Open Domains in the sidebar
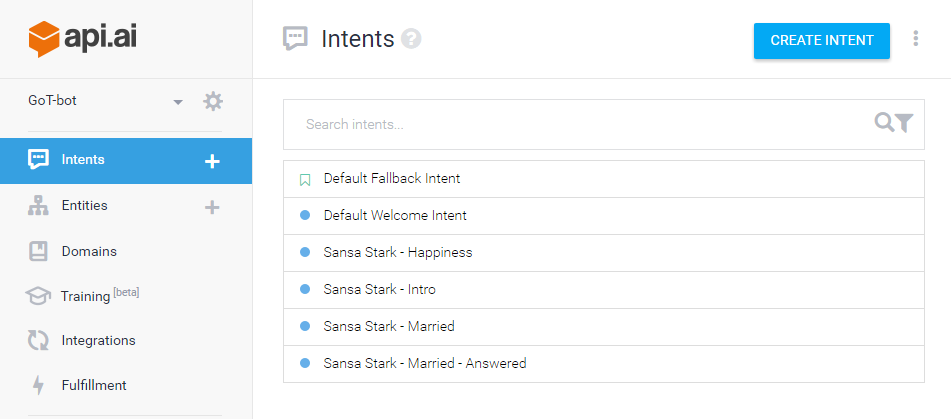951x419 pixels. [88, 251]
